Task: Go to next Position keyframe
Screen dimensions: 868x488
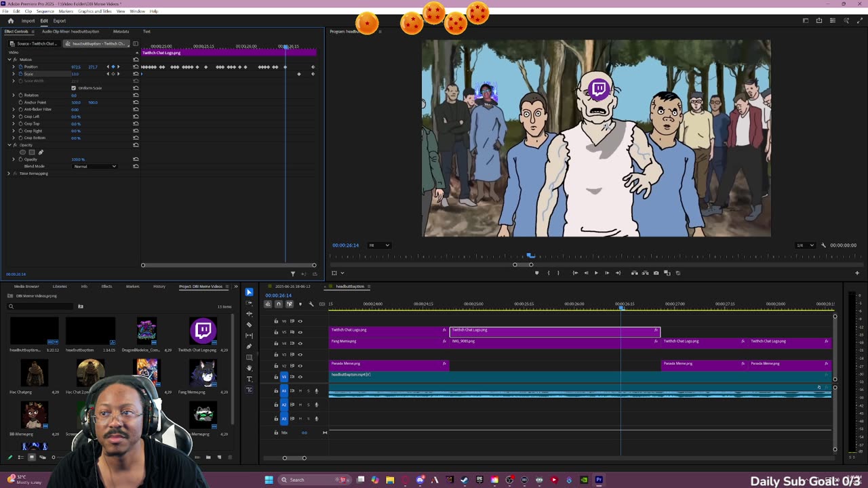Action: 118,66
